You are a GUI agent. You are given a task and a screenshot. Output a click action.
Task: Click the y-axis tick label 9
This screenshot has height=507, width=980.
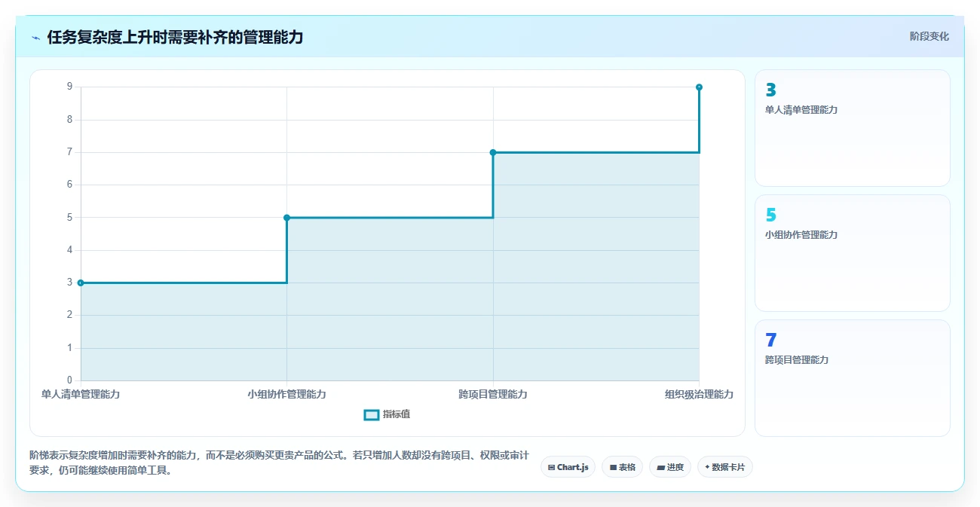[x=69, y=87]
